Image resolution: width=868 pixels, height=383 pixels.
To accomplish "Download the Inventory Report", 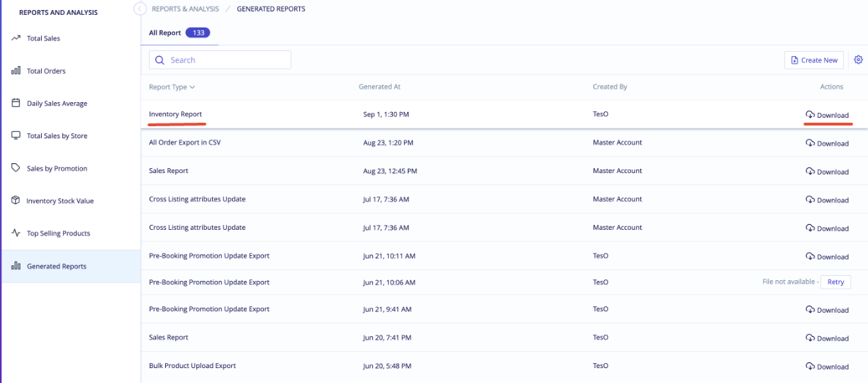I will [x=827, y=115].
